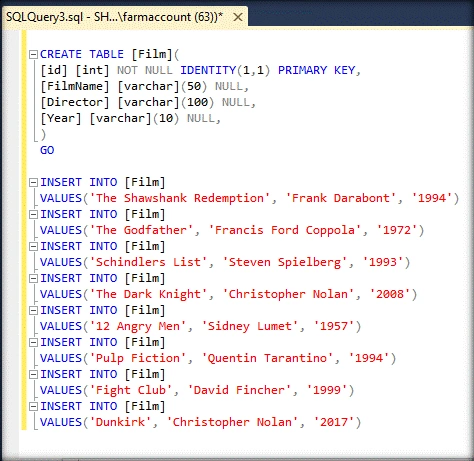The width and height of the screenshot is (474, 461).
Task: Collapse the INSERT for The Godfather
Action: [x=33, y=214]
